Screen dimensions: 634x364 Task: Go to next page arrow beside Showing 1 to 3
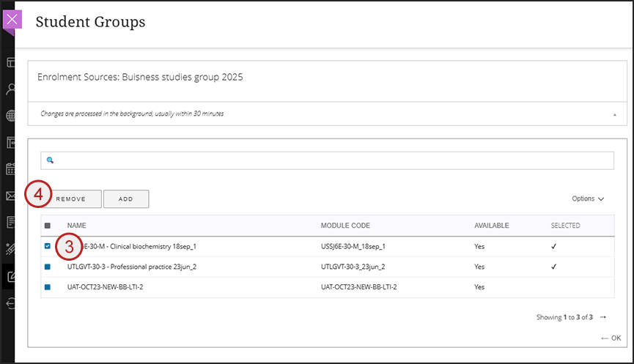[603, 317]
